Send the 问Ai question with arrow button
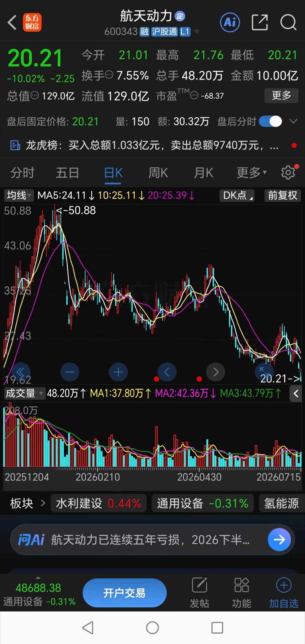Image resolution: width=305 pixels, height=644 pixels. coord(279,540)
